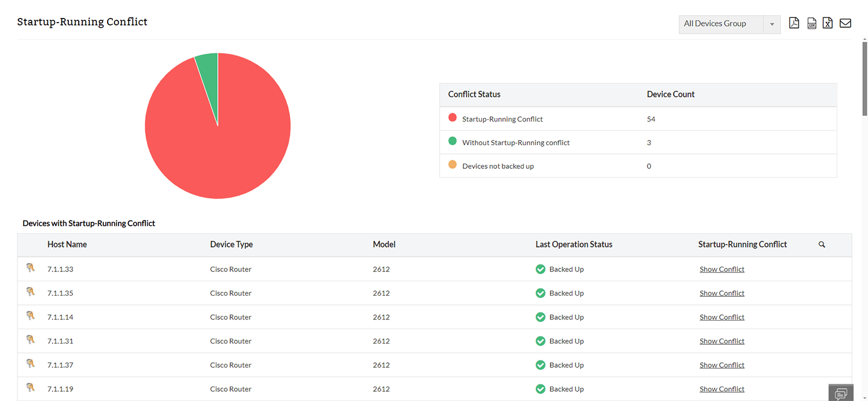Select host name 7.1.1.19
Image resolution: width=868 pixels, height=401 pixels.
coord(60,389)
